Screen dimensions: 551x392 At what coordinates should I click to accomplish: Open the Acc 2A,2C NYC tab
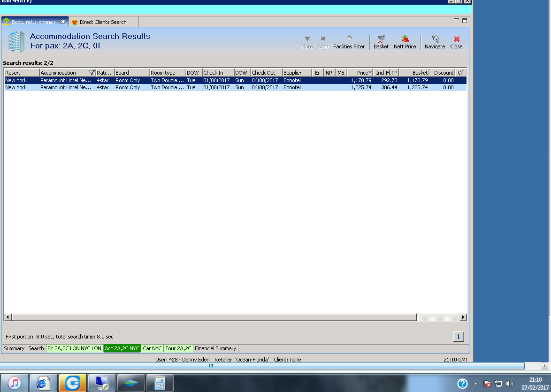(x=122, y=348)
